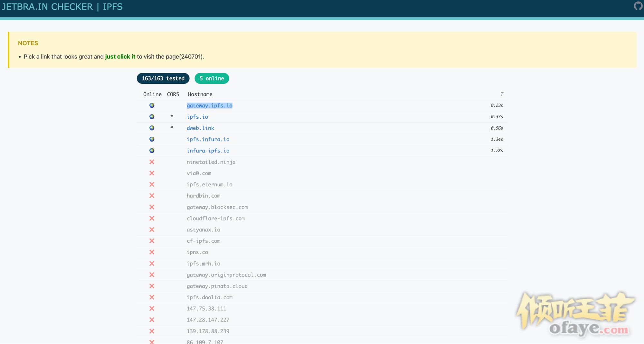
Task: Click globe icon beside ipfs.io
Action: pyautogui.click(x=152, y=117)
